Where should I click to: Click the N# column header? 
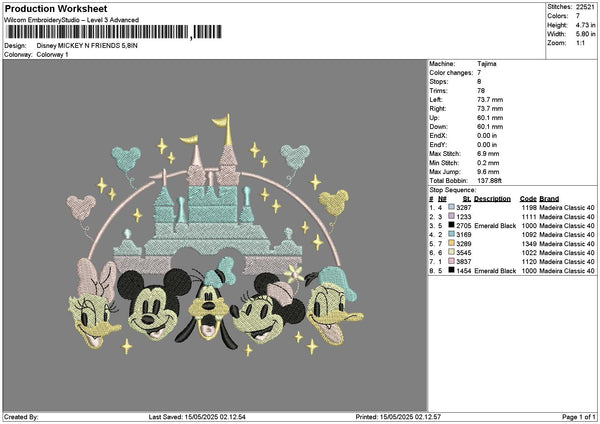[x=442, y=199]
